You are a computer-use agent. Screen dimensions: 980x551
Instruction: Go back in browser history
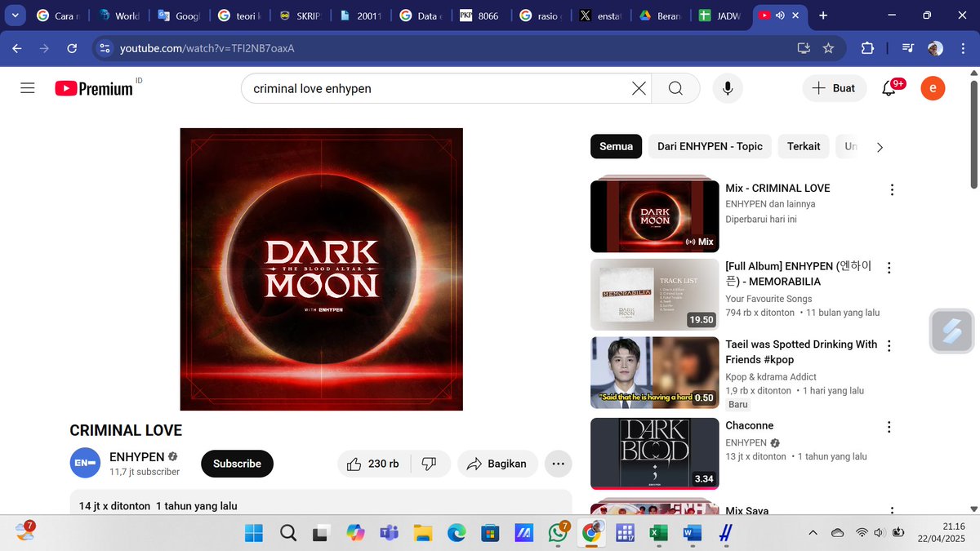(17, 48)
